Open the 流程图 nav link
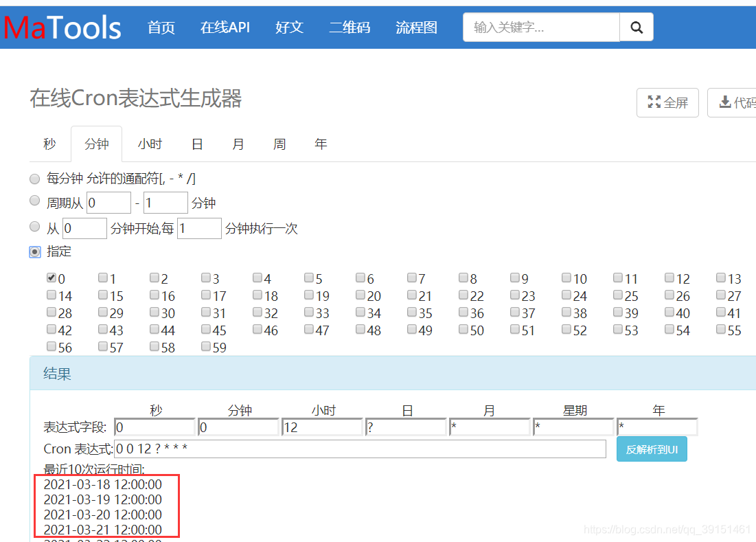 417,27
